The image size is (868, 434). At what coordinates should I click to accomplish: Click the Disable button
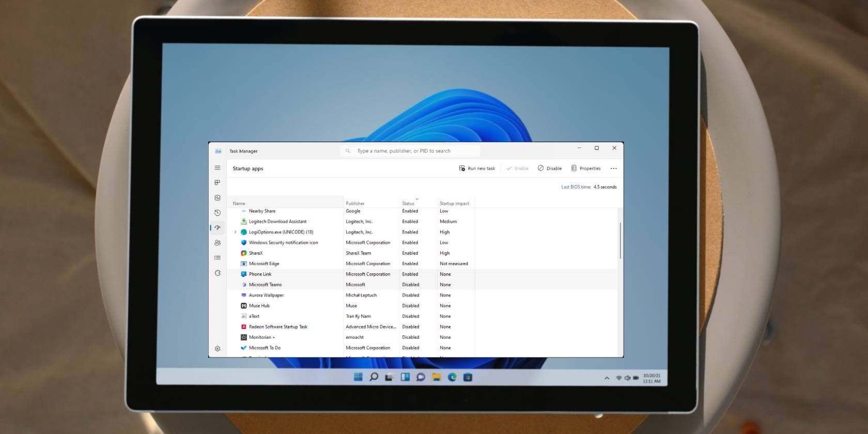[x=550, y=168]
